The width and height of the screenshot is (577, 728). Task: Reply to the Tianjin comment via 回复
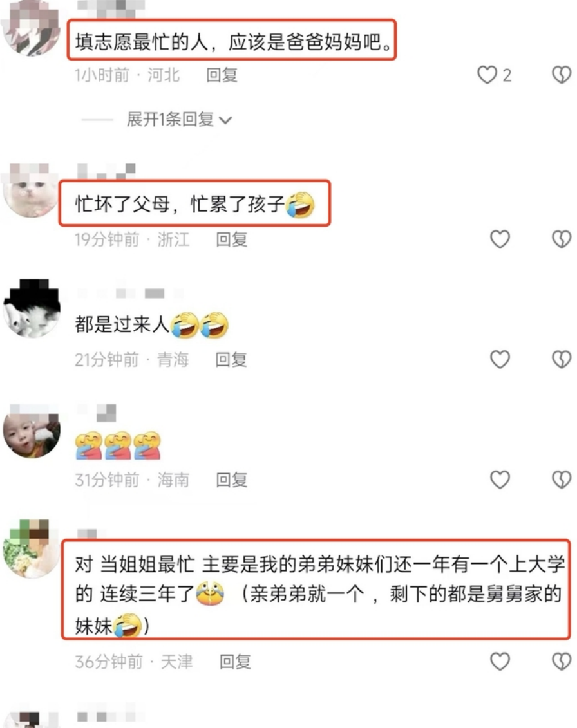[235, 662]
